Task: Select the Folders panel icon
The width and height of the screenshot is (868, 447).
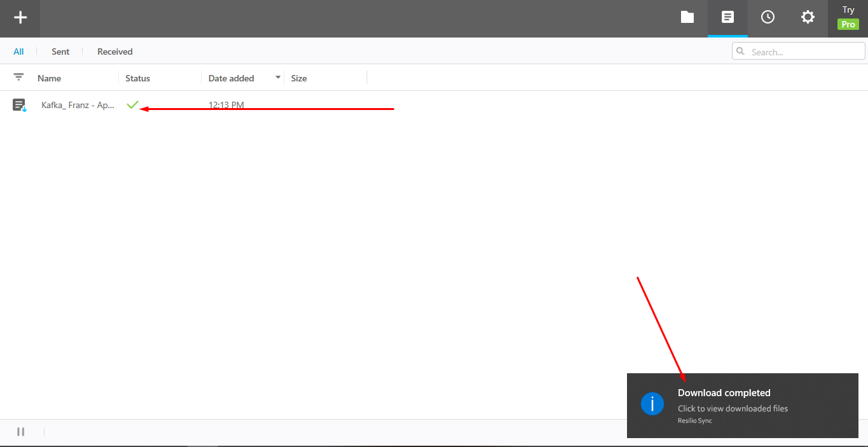Action: click(687, 17)
